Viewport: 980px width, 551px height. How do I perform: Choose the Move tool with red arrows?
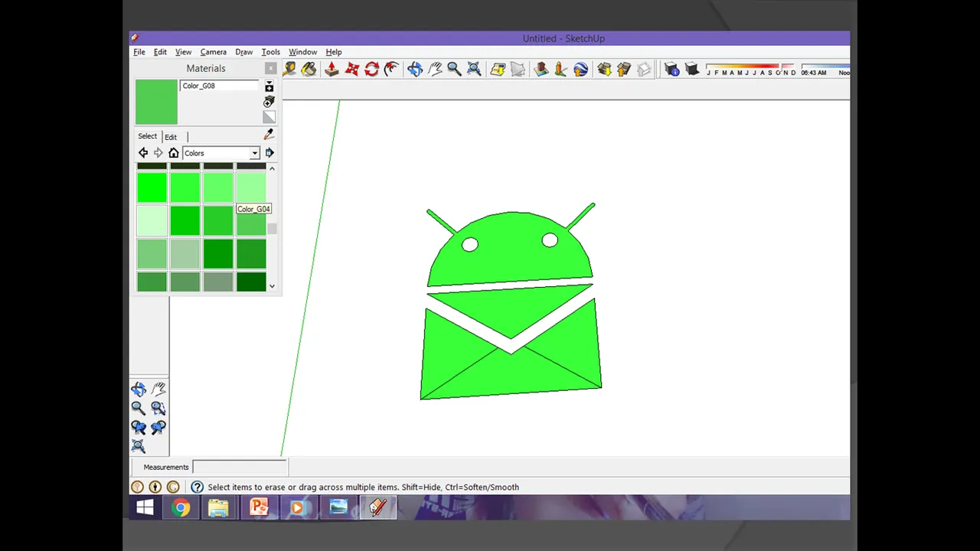352,70
